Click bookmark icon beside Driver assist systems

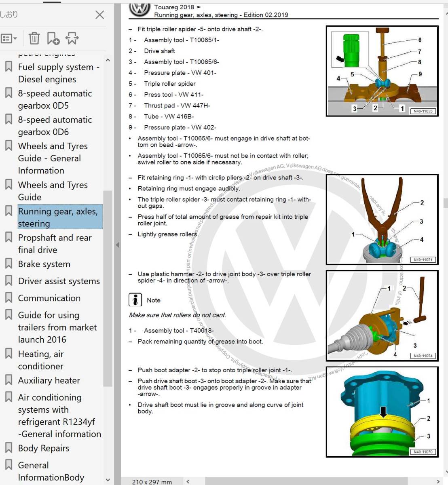point(8,280)
